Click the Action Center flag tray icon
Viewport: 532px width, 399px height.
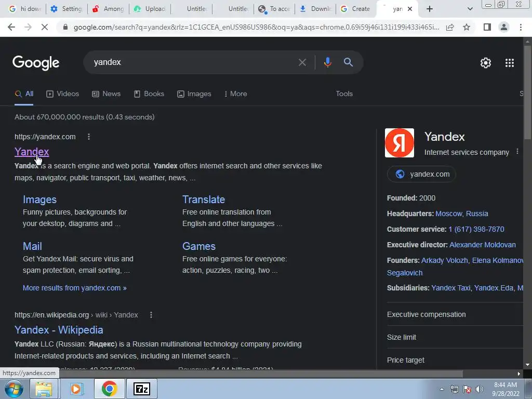467,389
